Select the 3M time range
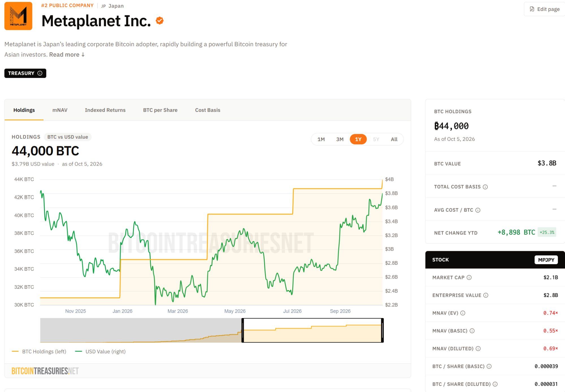The height and width of the screenshot is (392, 565). 340,139
